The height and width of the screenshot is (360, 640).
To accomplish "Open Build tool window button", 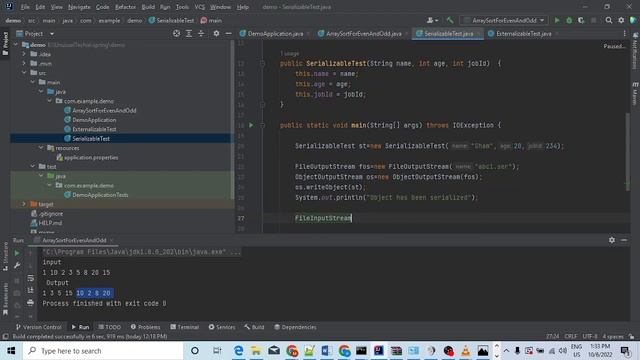I will 254,327.
